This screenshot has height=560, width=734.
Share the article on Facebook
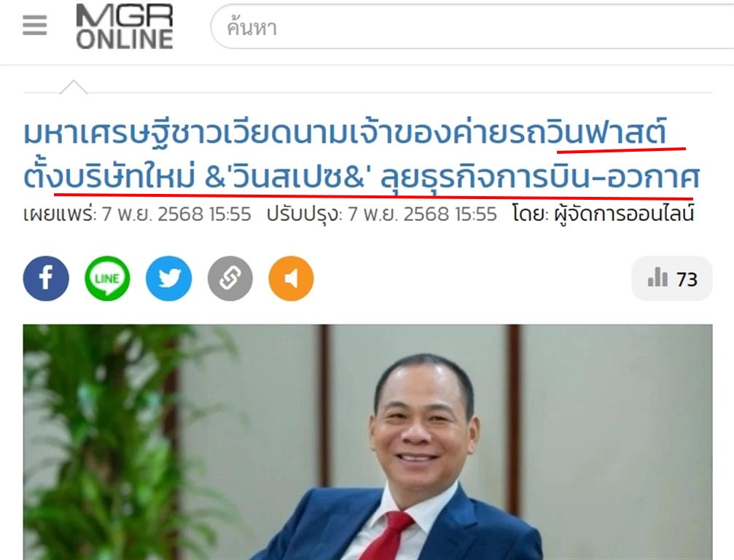(x=46, y=279)
